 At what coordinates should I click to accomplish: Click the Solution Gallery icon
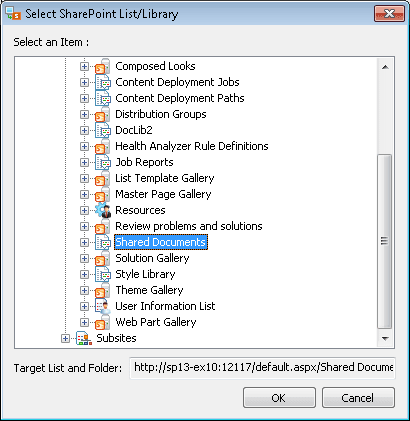tap(103, 258)
